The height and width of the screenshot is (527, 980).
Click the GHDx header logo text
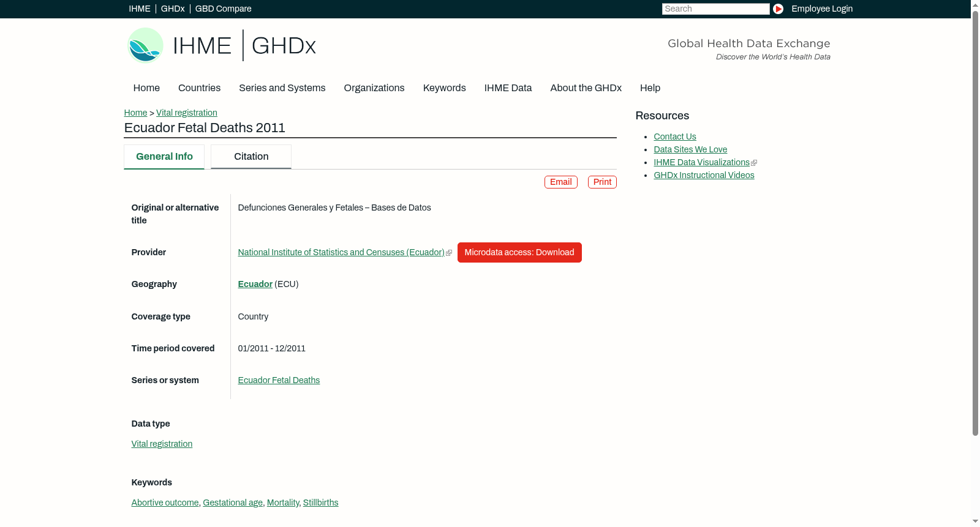coord(284,46)
